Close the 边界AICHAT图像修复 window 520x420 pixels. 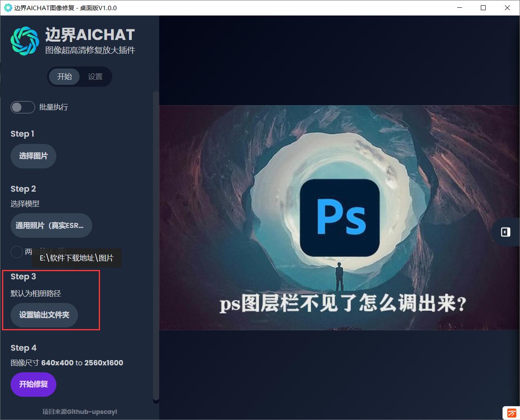coord(507,8)
